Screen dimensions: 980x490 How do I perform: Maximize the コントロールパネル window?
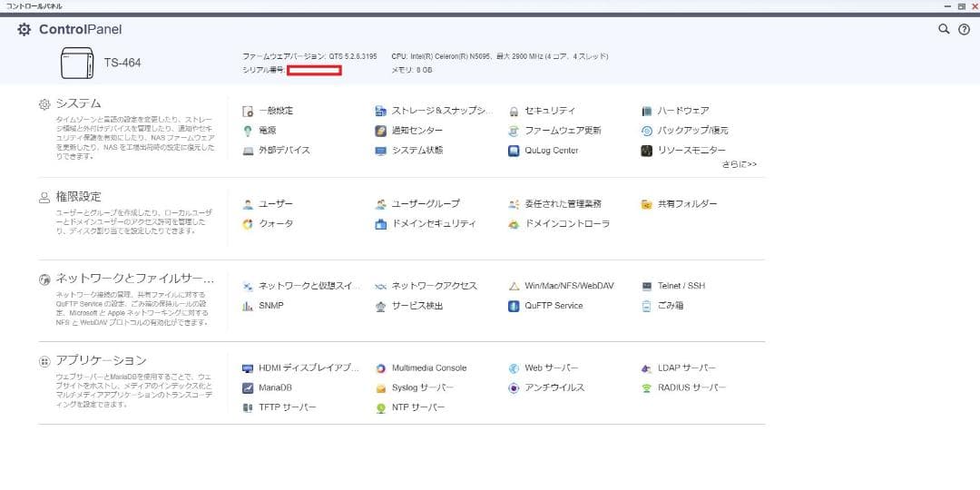pyautogui.click(x=961, y=5)
